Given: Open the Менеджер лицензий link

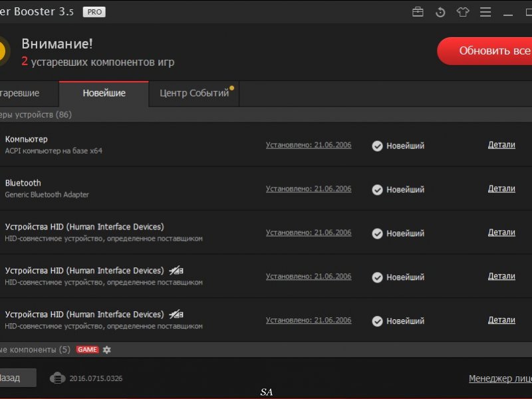Looking at the screenshot, I should click(501, 378).
